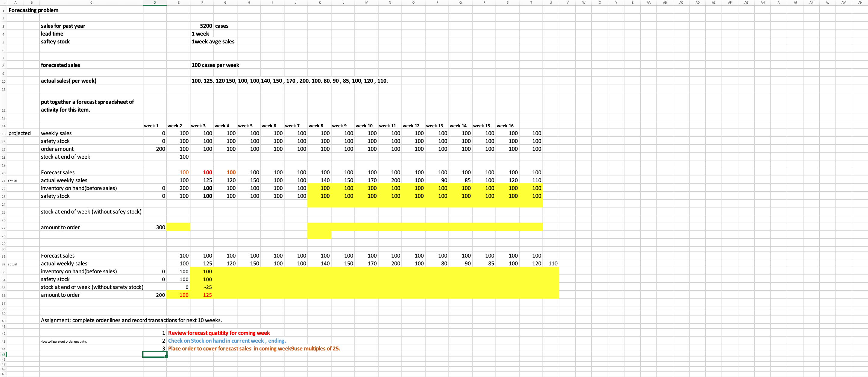Click row 45 header
Viewport: 868px width, 377px height.
(3, 354)
